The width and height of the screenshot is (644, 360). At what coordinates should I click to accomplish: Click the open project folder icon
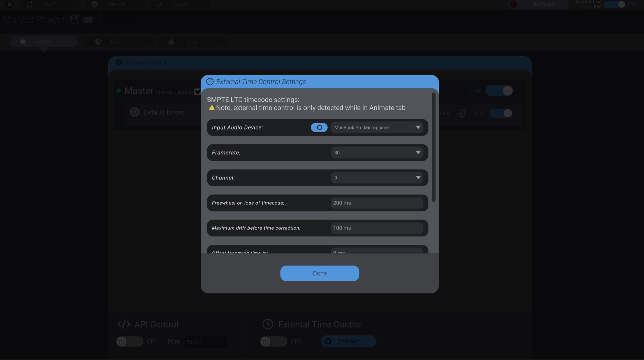[89, 19]
